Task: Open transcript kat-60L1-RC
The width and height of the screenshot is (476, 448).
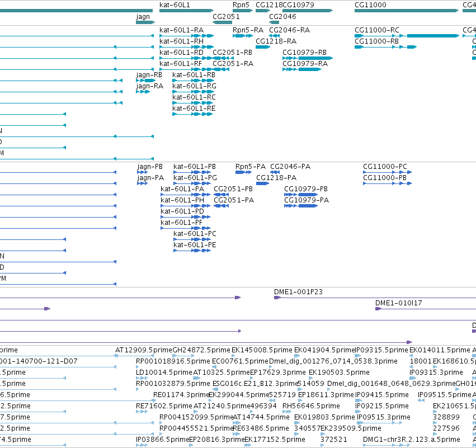Action: [x=194, y=97]
